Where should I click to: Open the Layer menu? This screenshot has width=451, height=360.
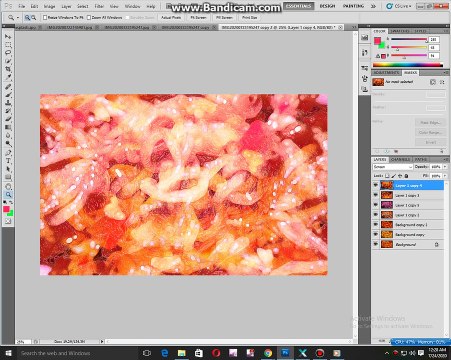(66, 6)
